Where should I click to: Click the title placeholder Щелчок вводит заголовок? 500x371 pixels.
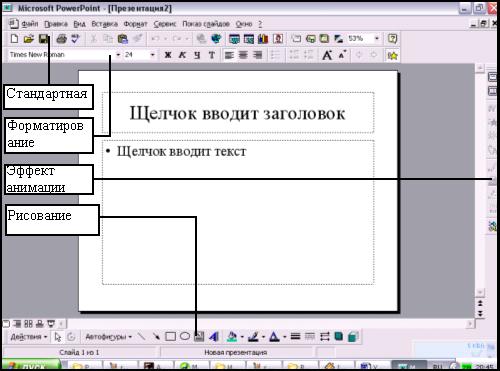[x=237, y=113]
